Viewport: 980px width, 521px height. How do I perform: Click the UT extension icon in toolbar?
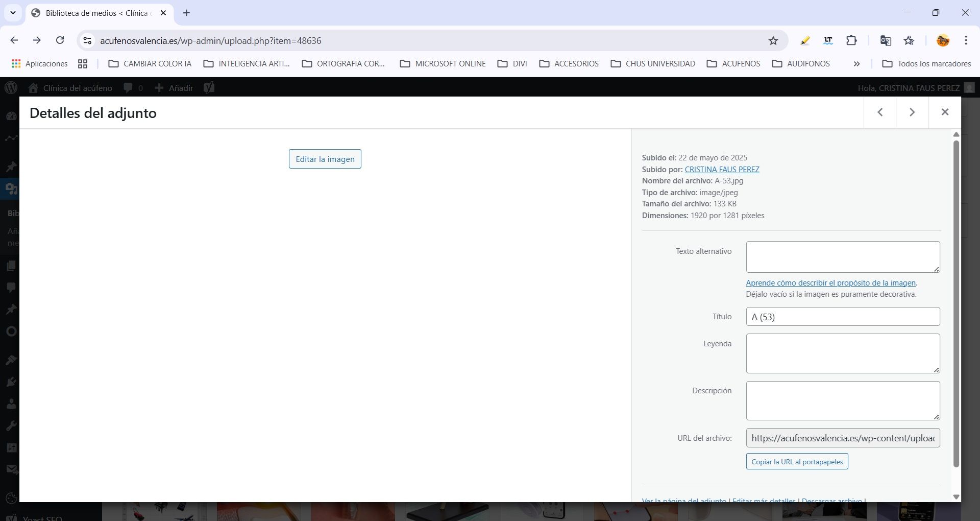pyautogui.click(x=828, y=40)
